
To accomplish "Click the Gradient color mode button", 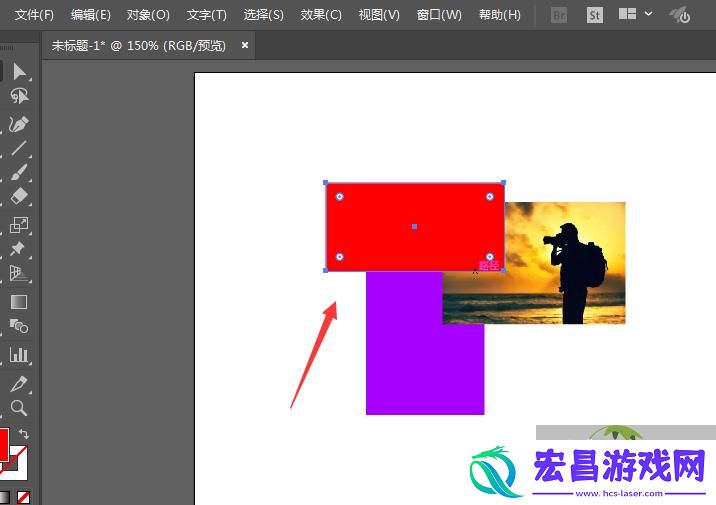I will tap(4, 497).
